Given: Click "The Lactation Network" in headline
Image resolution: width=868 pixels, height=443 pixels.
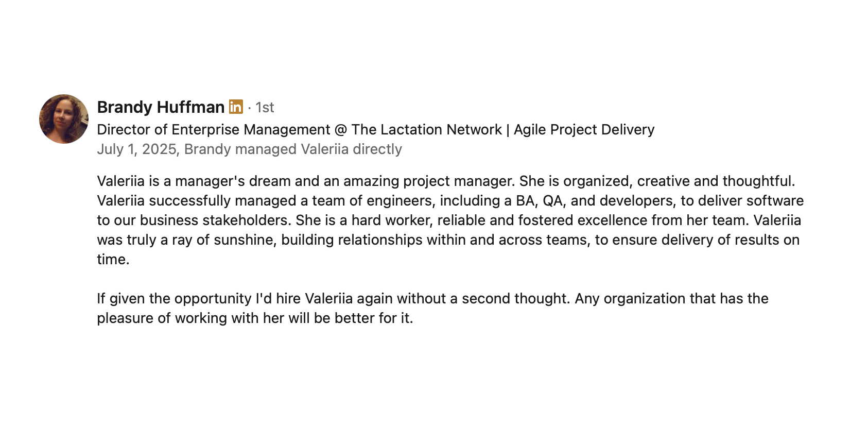Looking at the screenshot, I should click(426, 130).
